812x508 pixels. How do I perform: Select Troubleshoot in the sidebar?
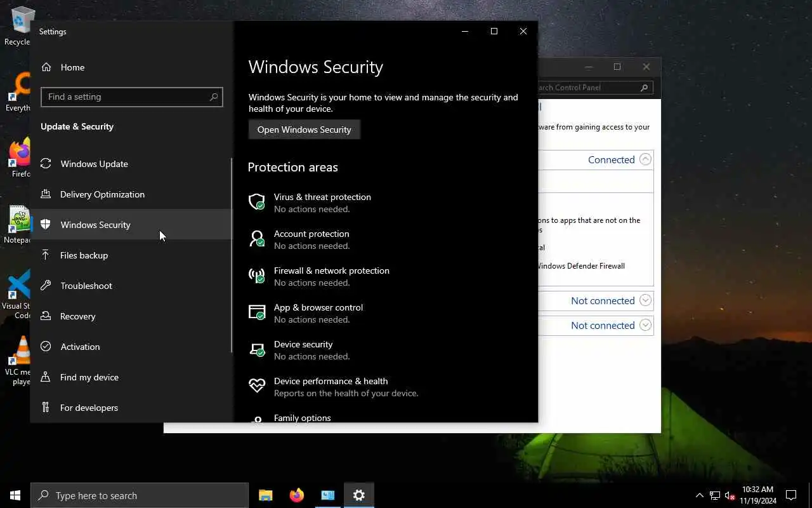[x=131, y=286]
